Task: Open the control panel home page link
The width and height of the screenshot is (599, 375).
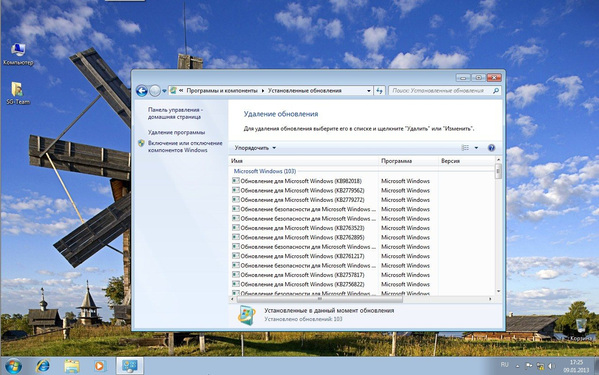Action: pos(175,113)
